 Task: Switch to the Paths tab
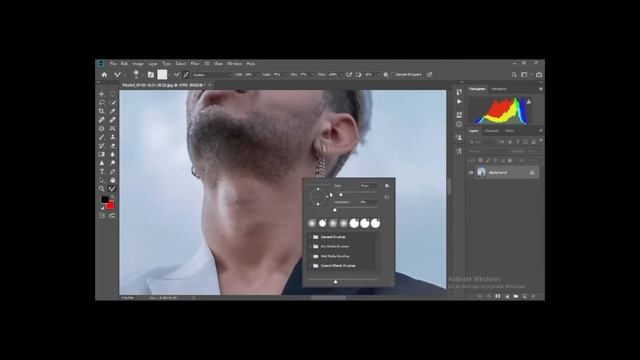pos(509,131)
